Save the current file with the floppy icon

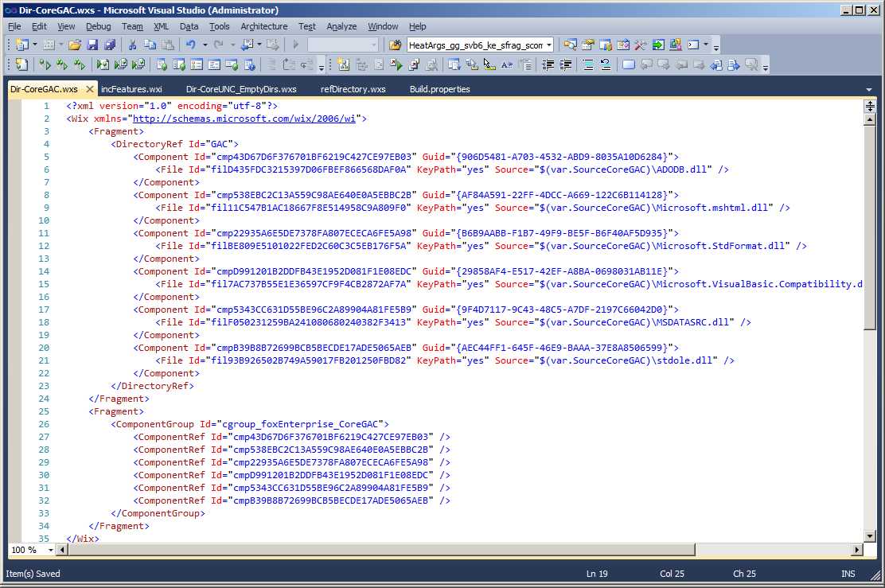(92, 45)
